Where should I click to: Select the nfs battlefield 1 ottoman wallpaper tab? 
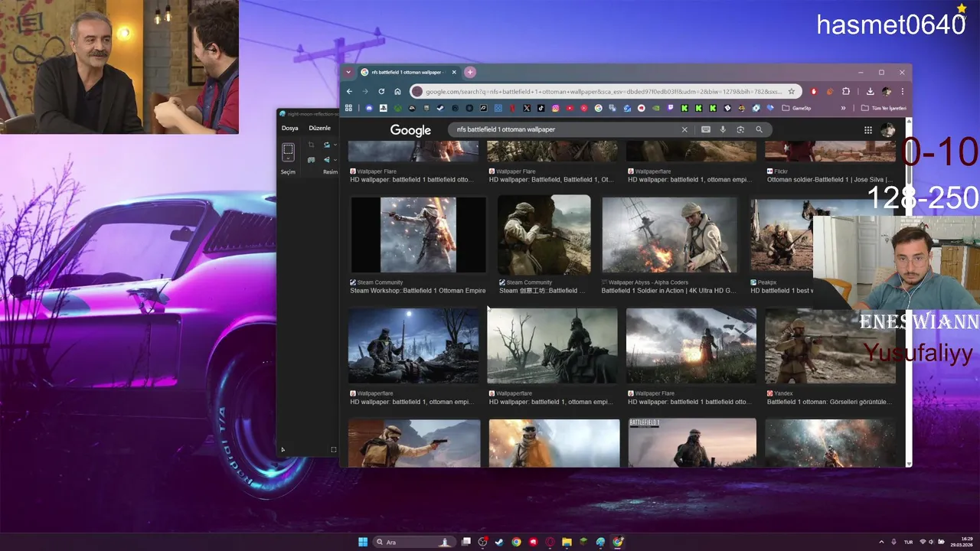click(x=407, y=72)
